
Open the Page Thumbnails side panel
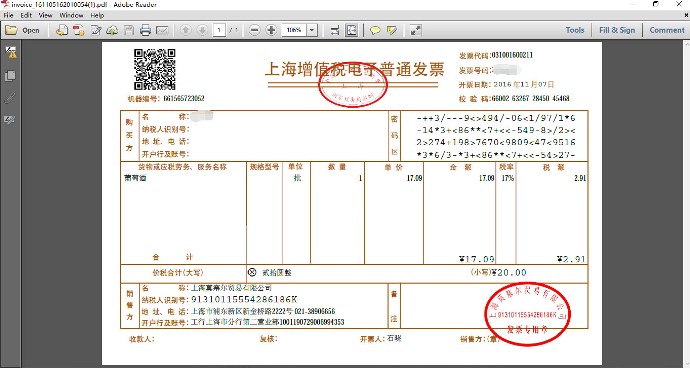coord(10,76)
